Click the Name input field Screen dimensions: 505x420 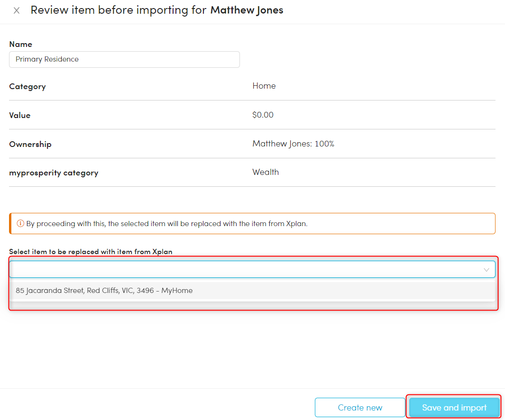[x=124, y=60]
